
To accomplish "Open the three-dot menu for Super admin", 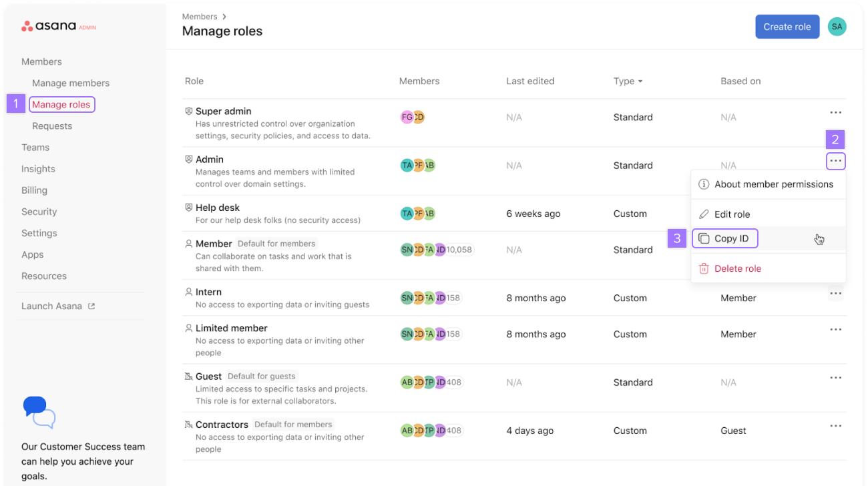I will point(835,113).
